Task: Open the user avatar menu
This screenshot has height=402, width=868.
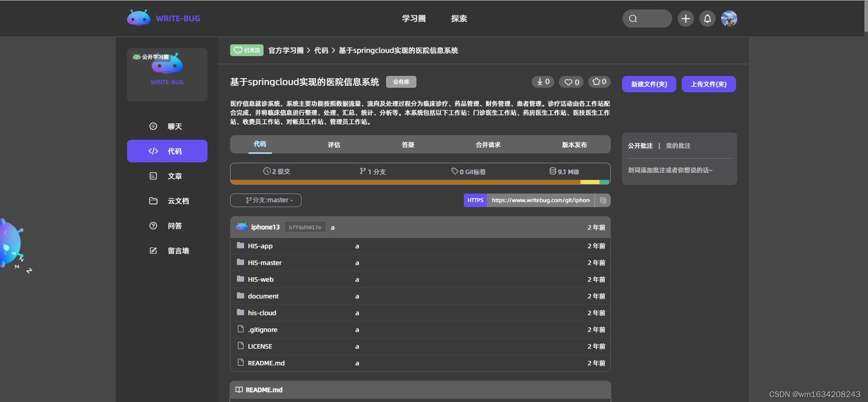Action: (x=729, y=19)
